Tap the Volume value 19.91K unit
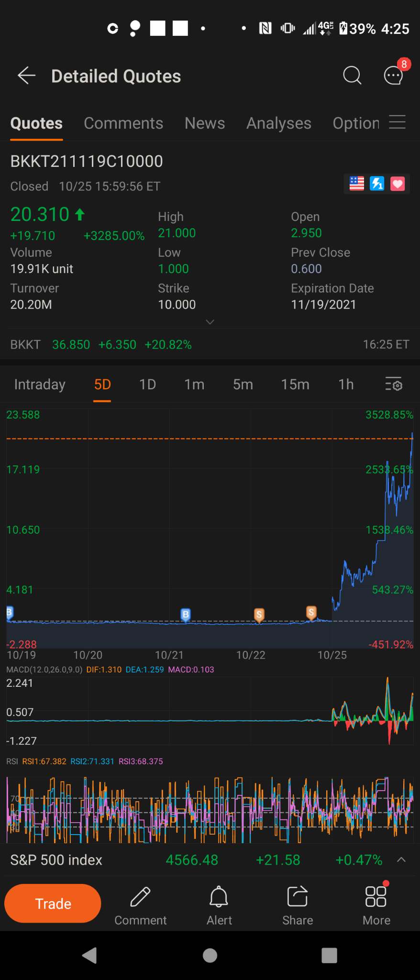Viewport: 420px width, 980px height. point(42,269)
